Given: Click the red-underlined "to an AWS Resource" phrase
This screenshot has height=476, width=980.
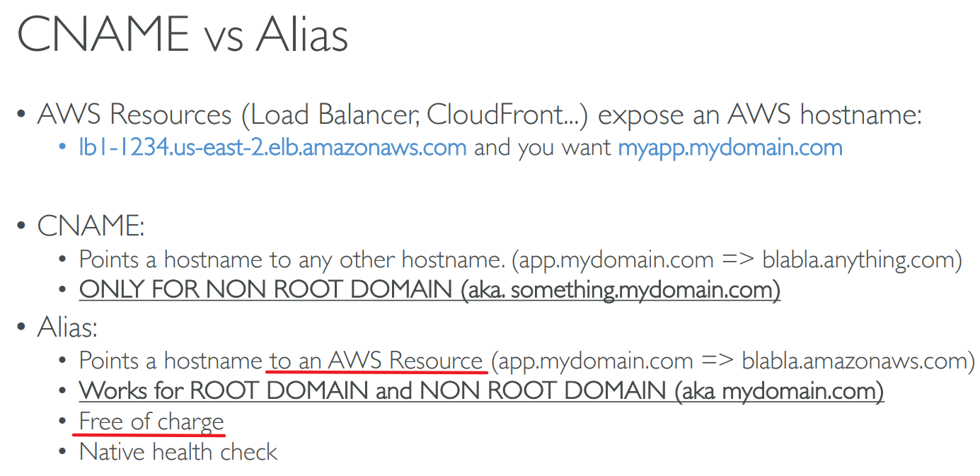Looking at the screenshot, I should pyautogui.click(x=376, y=361).
